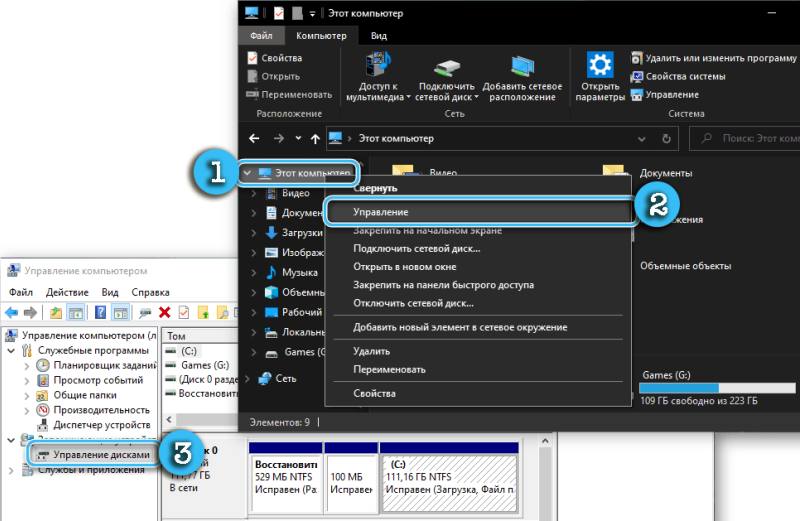Click folder with magnifier icon in management toolbar
The image size is (800, 521).
[x=223, y=312]
